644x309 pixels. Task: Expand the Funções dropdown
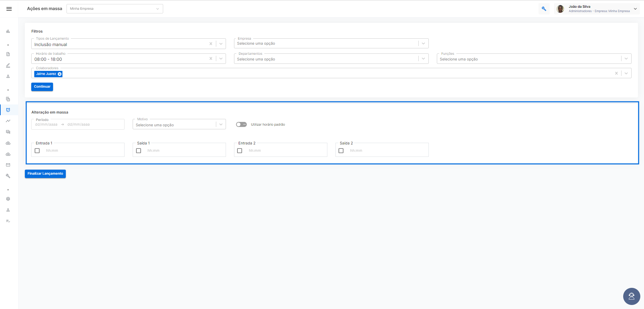[534, 59]
